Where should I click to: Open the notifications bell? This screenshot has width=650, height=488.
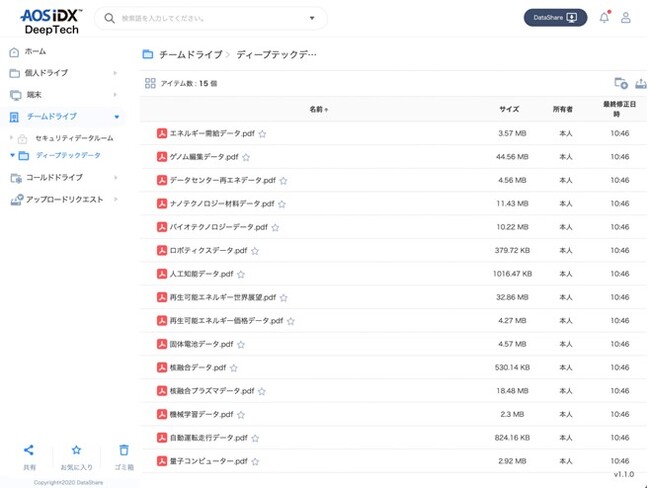(x=604, y=18)
